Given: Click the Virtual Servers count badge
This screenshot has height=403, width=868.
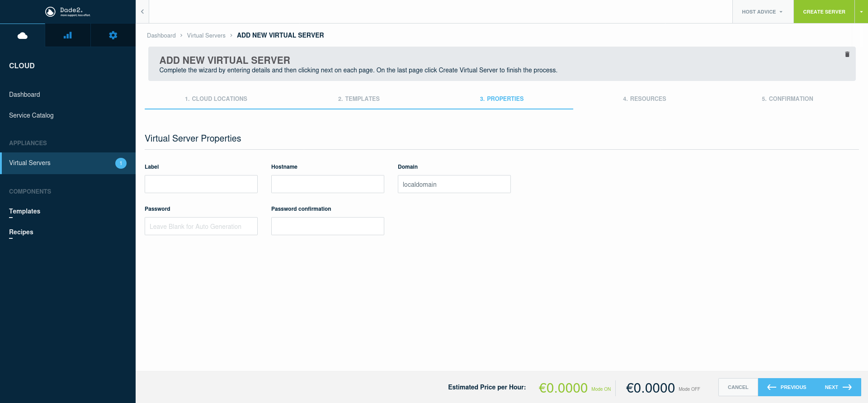Looking at the screenshot, I should 121,163.
